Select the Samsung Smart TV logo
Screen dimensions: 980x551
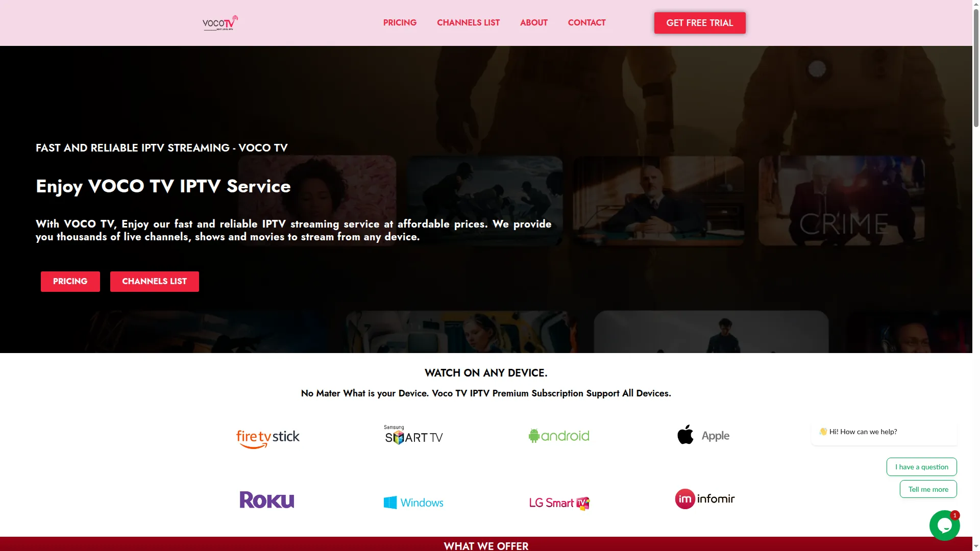(413, 435)
